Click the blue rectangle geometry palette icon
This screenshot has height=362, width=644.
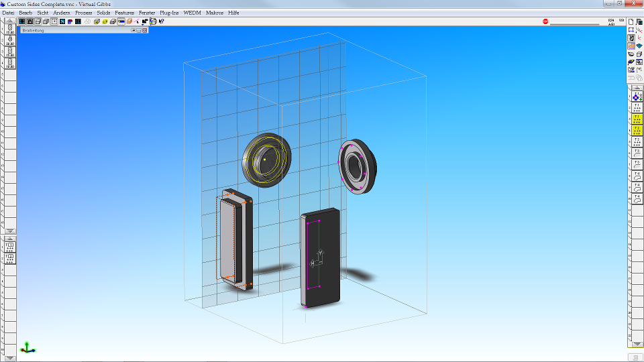[631, 29]
